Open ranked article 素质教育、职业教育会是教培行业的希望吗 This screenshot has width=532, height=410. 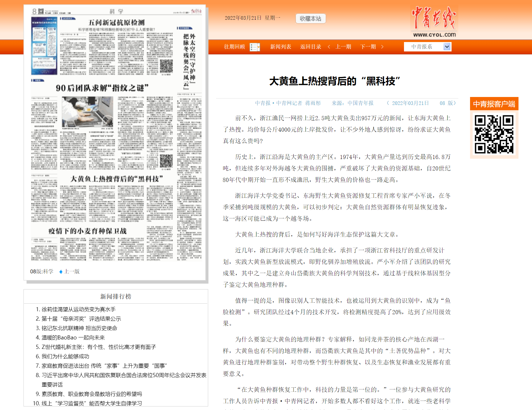[92, 394]
